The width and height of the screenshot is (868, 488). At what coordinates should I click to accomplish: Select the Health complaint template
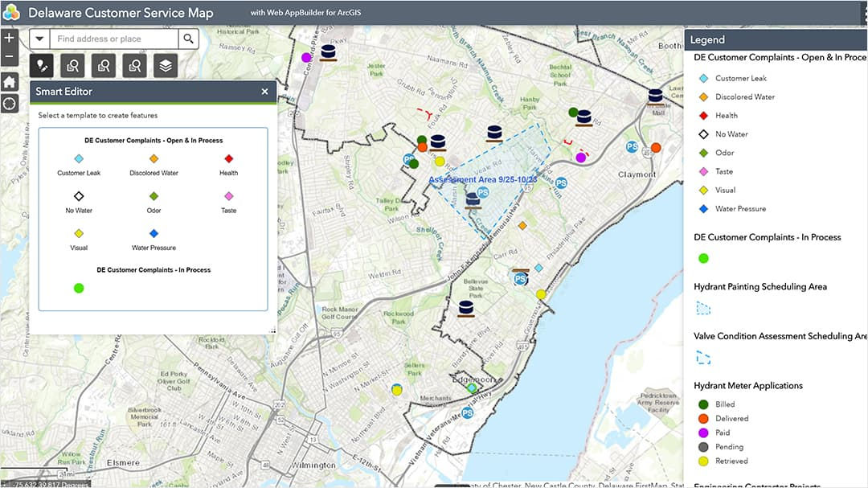[x=228, y=160]
